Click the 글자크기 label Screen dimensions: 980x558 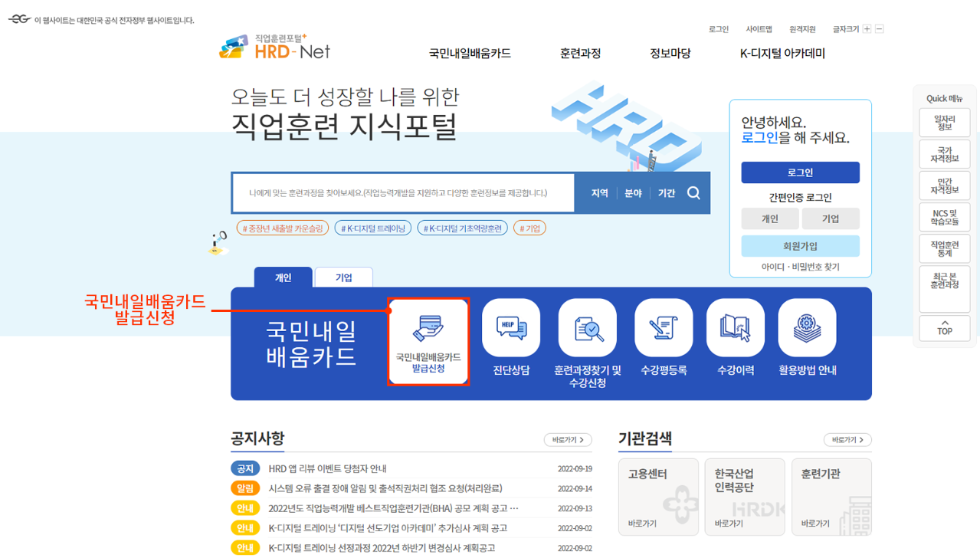point(846,29)
